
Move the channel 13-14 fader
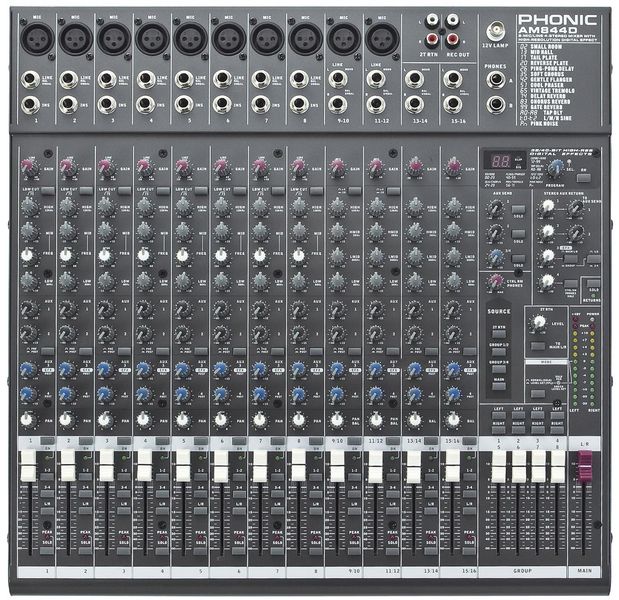coord(413,466)
